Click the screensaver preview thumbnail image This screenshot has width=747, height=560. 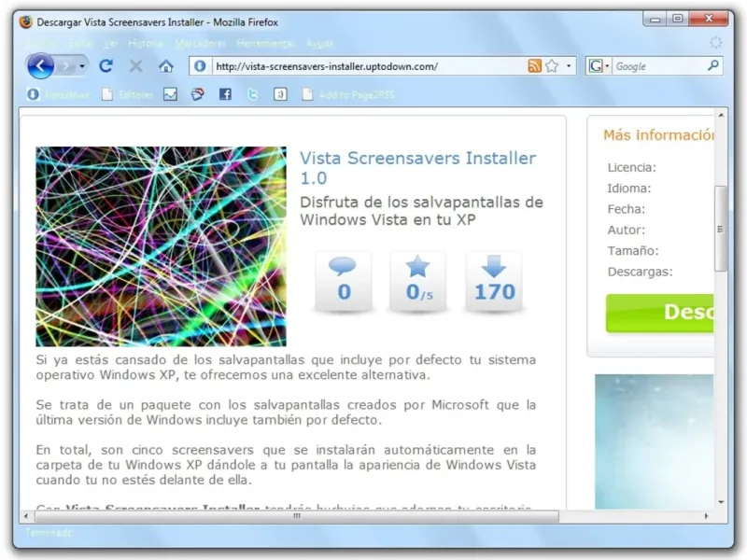161,246
